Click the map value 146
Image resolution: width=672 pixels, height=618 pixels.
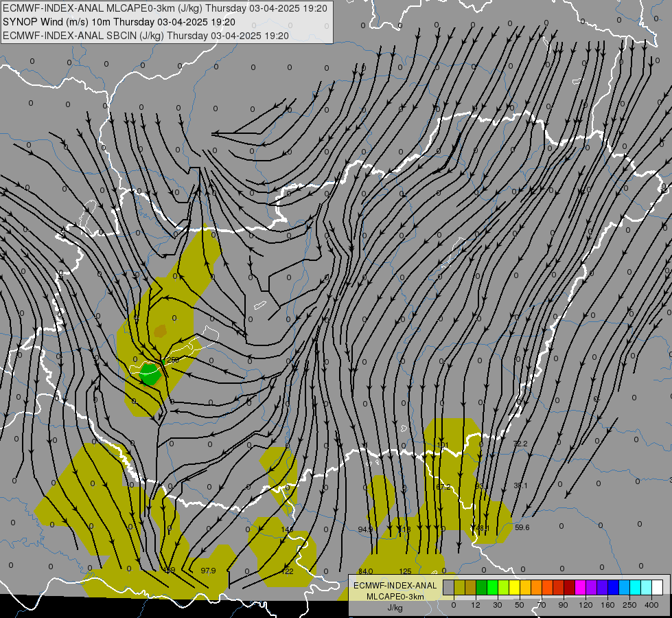pyautogui.click(x=287, y=529)
